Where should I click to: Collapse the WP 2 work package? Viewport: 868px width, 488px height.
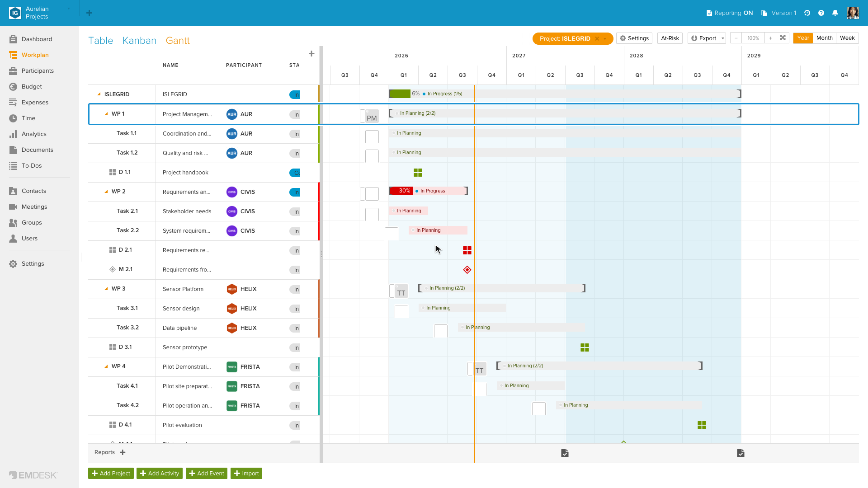click(106, 192)
